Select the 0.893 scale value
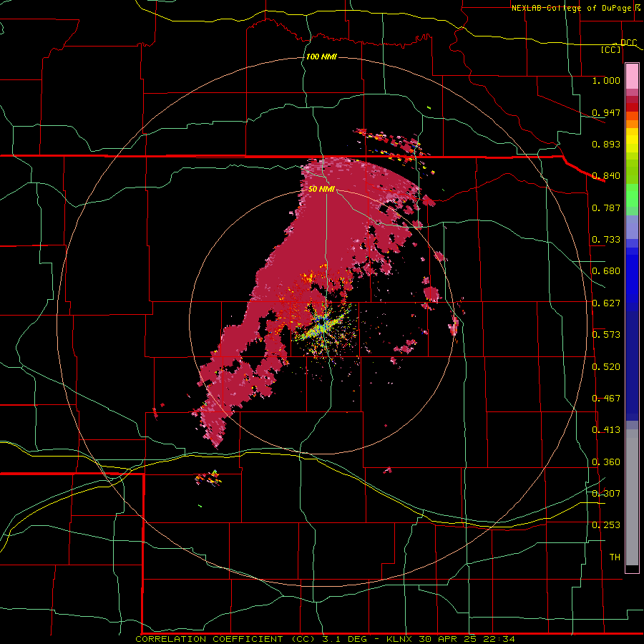 (606, 144)
